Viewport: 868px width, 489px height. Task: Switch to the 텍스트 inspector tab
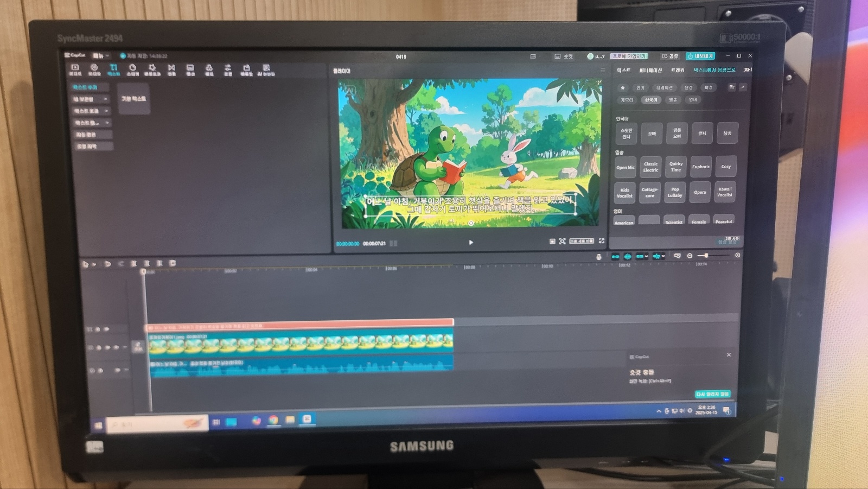coord(624,71)
